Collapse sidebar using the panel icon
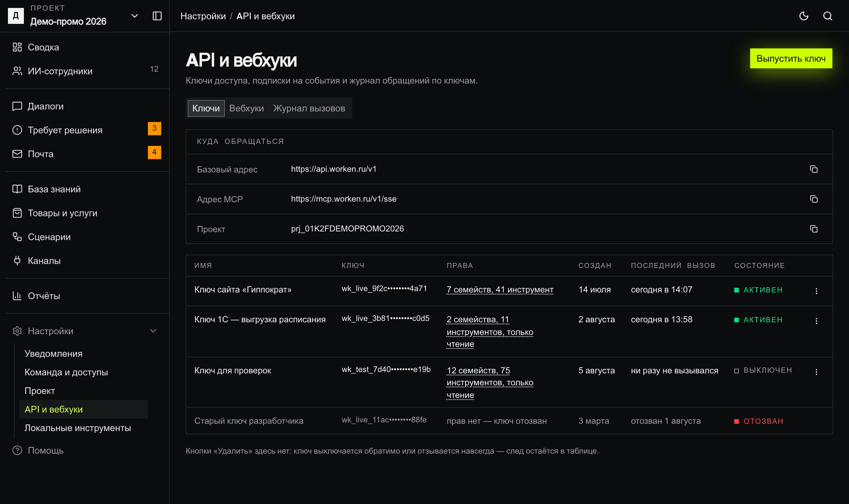 tap(157, 16)
